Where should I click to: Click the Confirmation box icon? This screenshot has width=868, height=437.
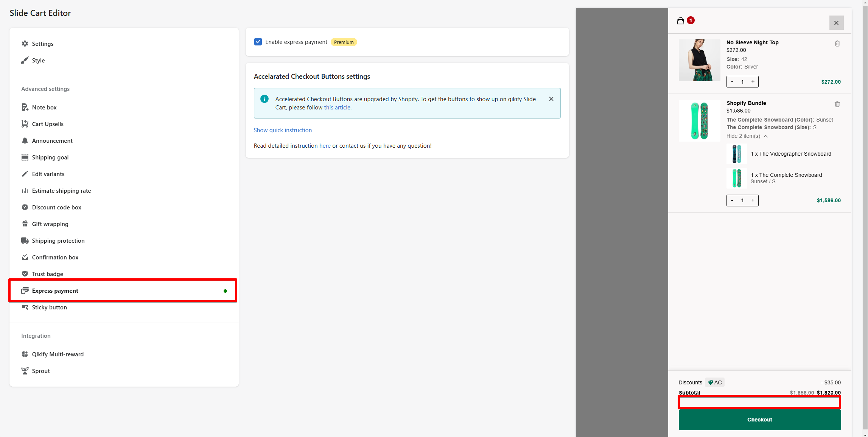25,257
